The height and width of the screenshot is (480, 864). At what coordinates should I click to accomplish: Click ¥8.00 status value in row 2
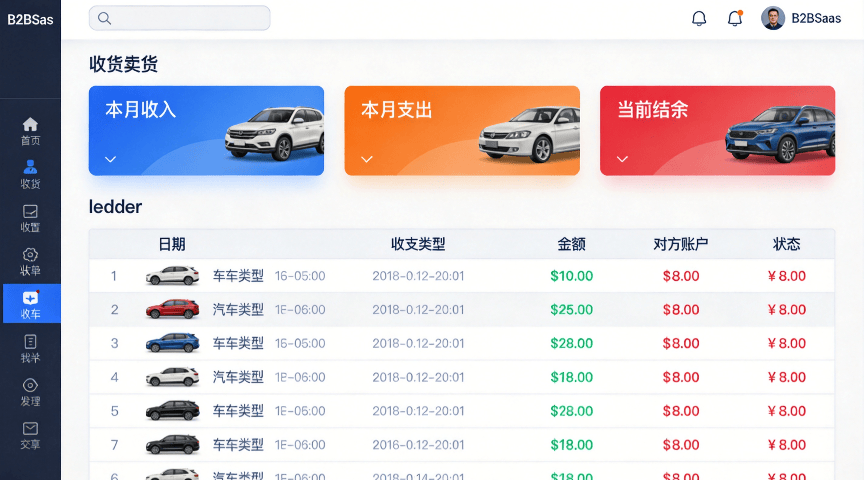pyautogui.click(x=787, y=309)
